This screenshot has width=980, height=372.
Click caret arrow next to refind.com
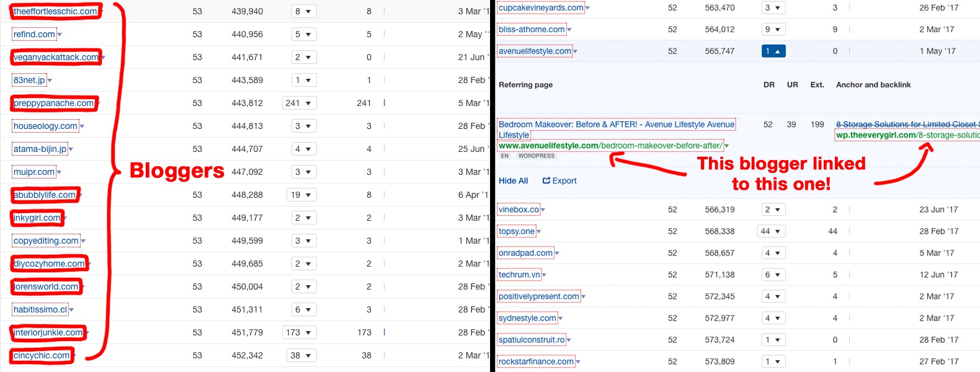click(x=60, y=35)
